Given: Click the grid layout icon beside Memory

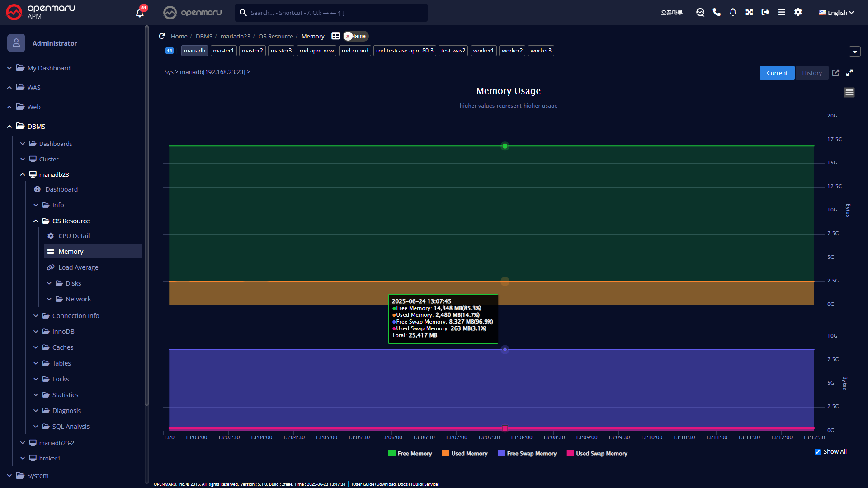Looking at the screenshot, I should [x=335, y=36].
